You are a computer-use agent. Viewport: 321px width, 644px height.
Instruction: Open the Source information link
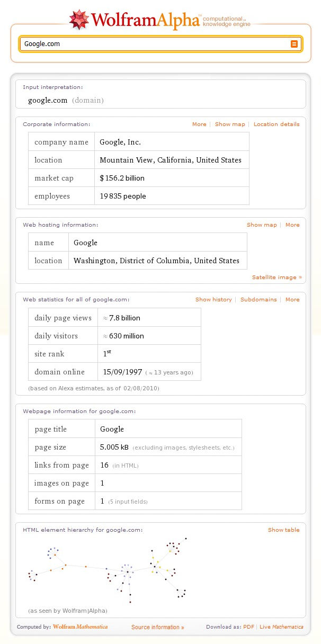coord(158,628)
